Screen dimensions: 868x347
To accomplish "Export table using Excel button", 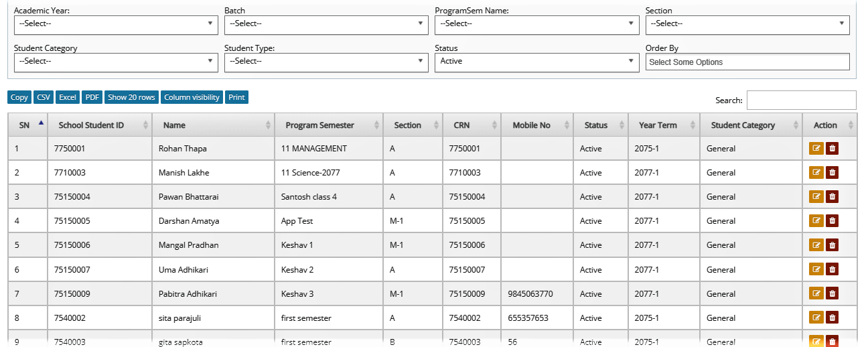I will (x=68, y=97).
